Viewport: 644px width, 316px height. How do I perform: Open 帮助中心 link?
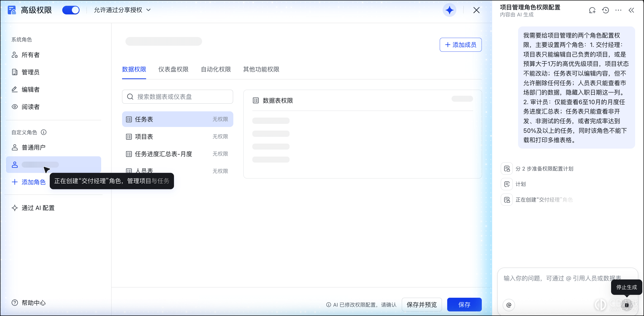[x=29, y=303]
